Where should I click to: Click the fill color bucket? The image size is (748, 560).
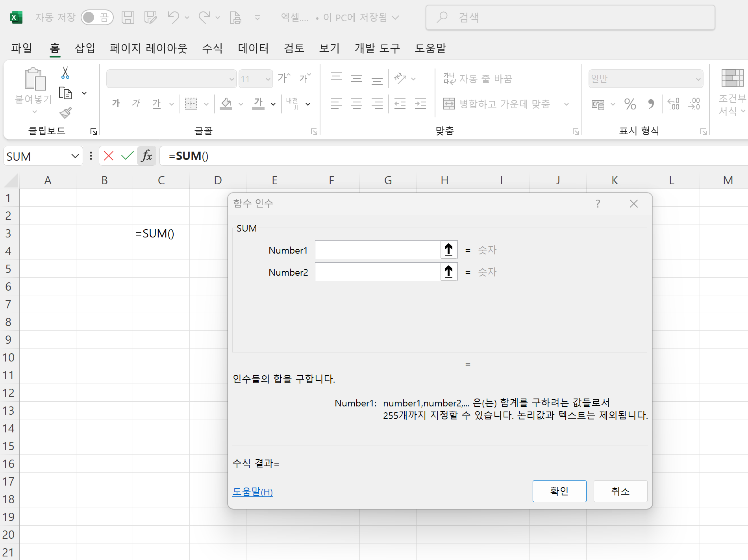click(226, 104)
